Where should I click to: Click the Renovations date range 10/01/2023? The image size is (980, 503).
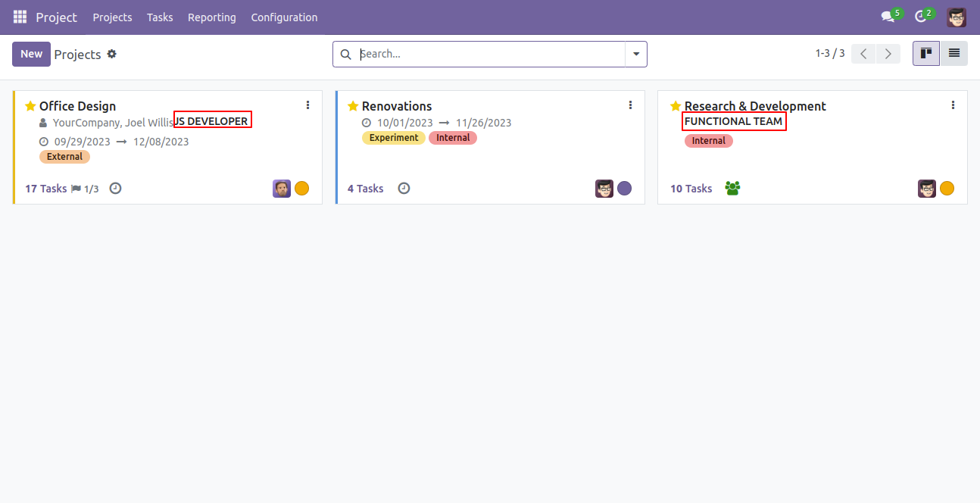[x=445, y=123]
